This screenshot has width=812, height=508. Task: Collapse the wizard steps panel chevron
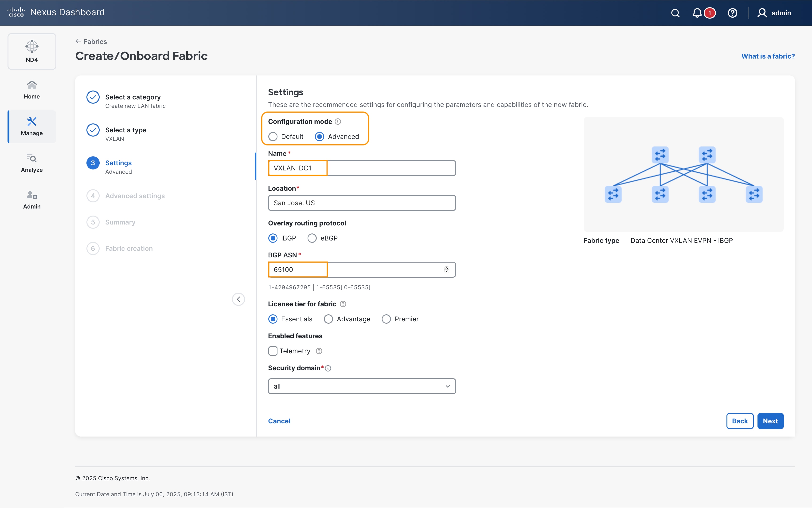click(238, 299)
